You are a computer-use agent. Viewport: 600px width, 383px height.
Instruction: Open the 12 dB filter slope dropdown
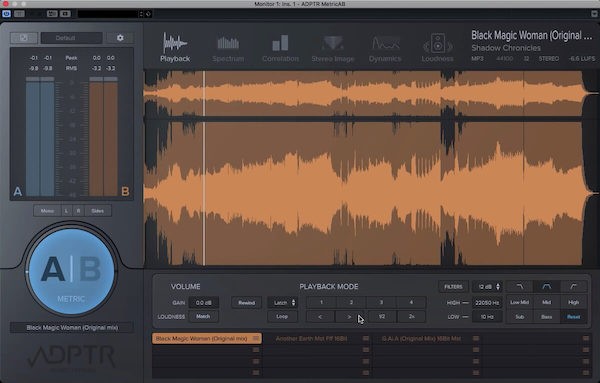(x=487, y=287)
